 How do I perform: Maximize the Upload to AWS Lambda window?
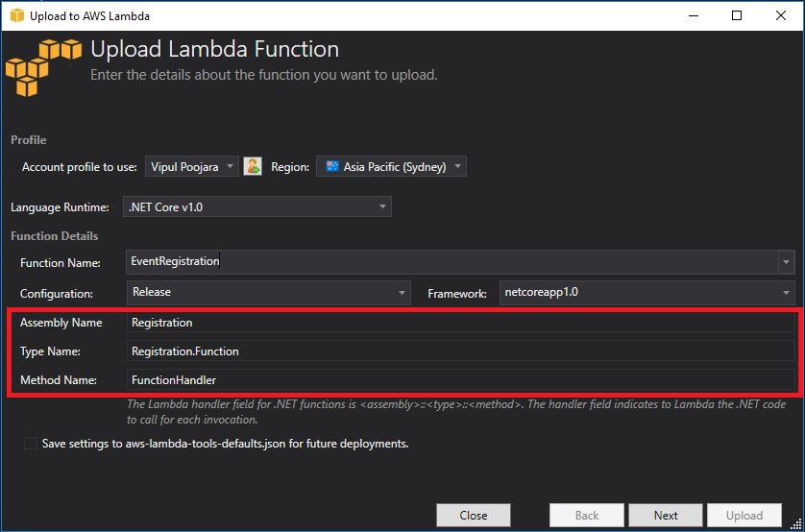point(737,16)
